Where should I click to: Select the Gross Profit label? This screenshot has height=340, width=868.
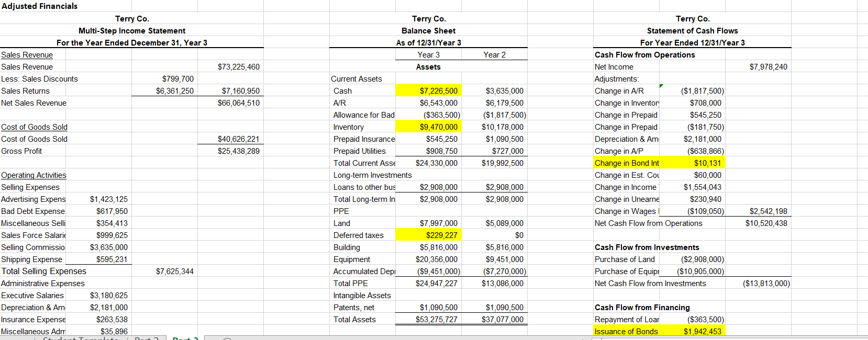click(21, 151)
